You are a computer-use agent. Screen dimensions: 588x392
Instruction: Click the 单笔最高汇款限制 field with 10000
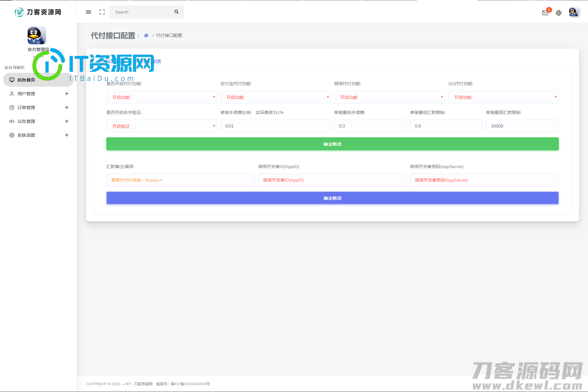(522, 126)
